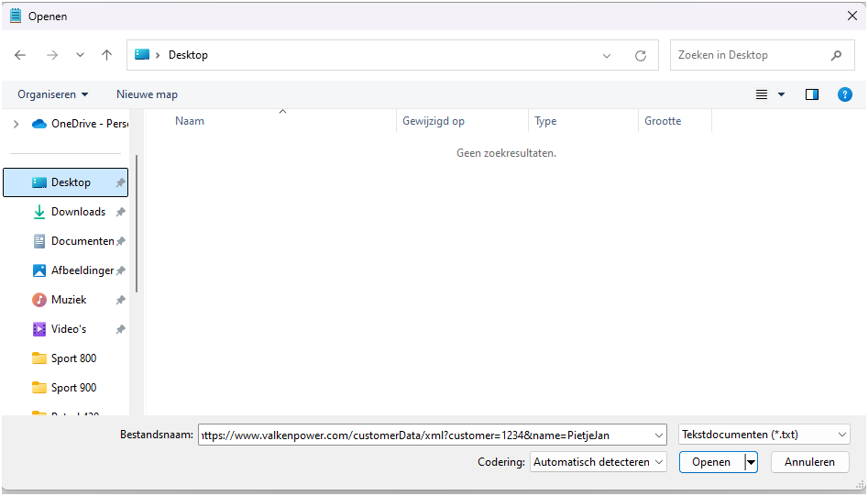Sort files by Gewijzigd op column
The height and width of the screenshot is (496, 868).
434,121
